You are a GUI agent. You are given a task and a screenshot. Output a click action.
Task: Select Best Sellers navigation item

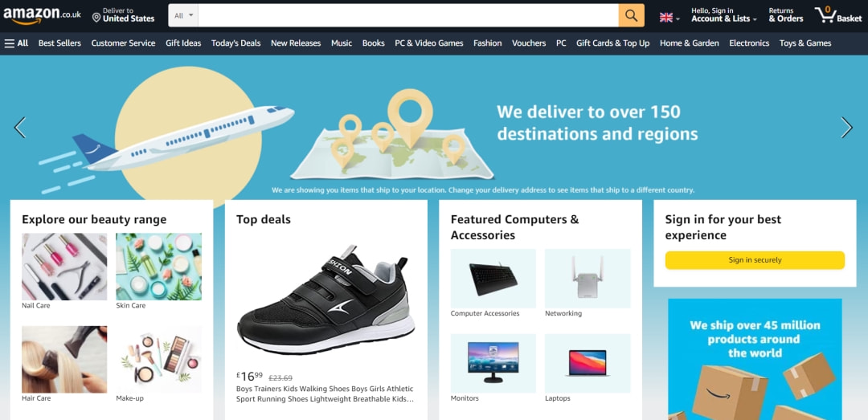coord(59,43)
